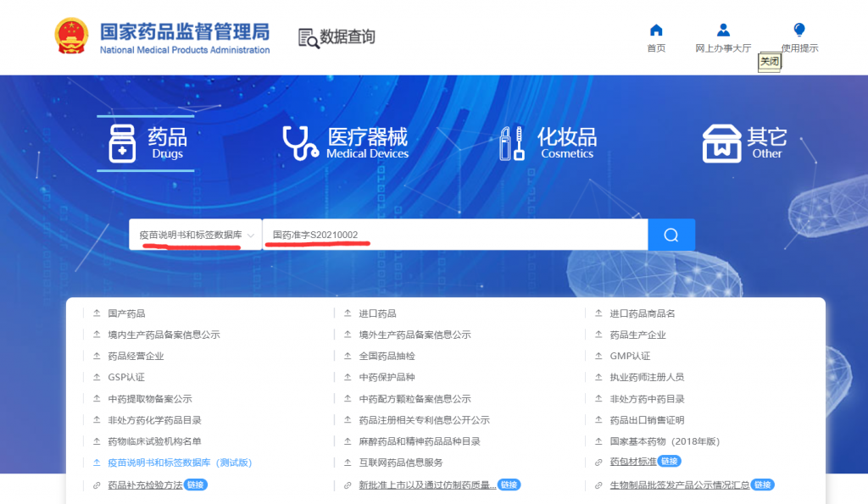Open 境内生产药品备案信息公示
Image resolution: width=868 pixels, height=504 pixels.
[164, 335]
